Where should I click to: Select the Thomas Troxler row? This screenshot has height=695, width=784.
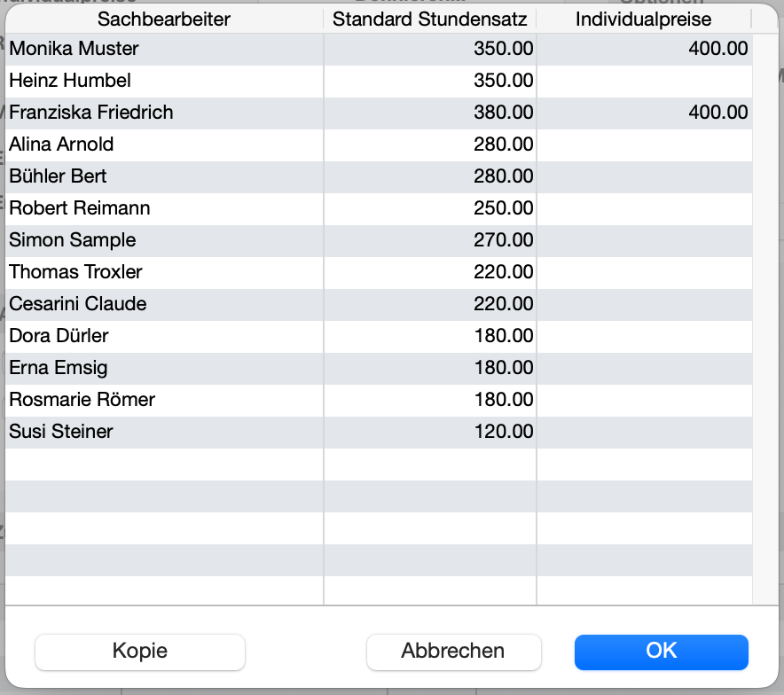[75, 272]
